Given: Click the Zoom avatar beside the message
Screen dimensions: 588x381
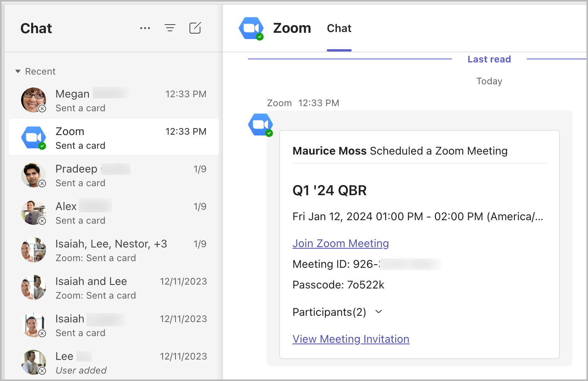Looking at the screenshot, I should 260,125.
